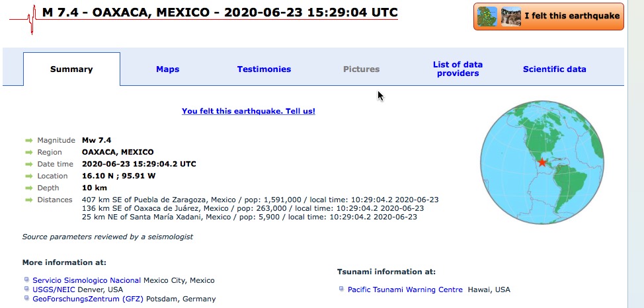Select the Summary tab
Image resolution: width=644 pixels, height=308 pixels.
(71, 69)
